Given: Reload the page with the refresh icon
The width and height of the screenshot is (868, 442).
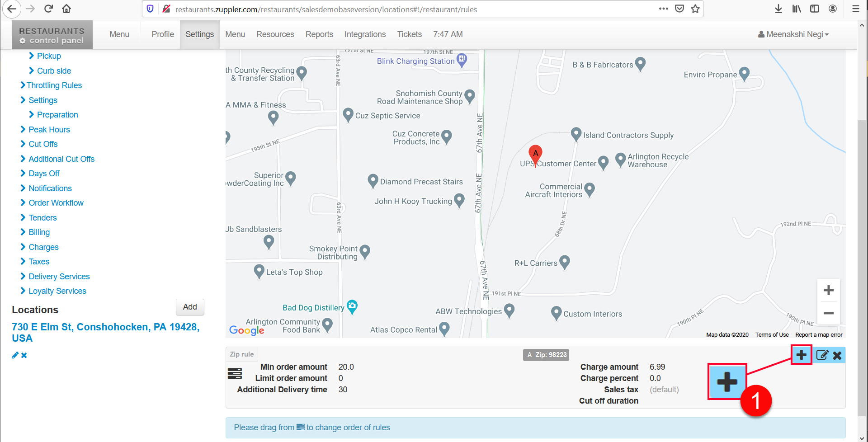Looking at the screenshot, I should (x=49, y=9).
